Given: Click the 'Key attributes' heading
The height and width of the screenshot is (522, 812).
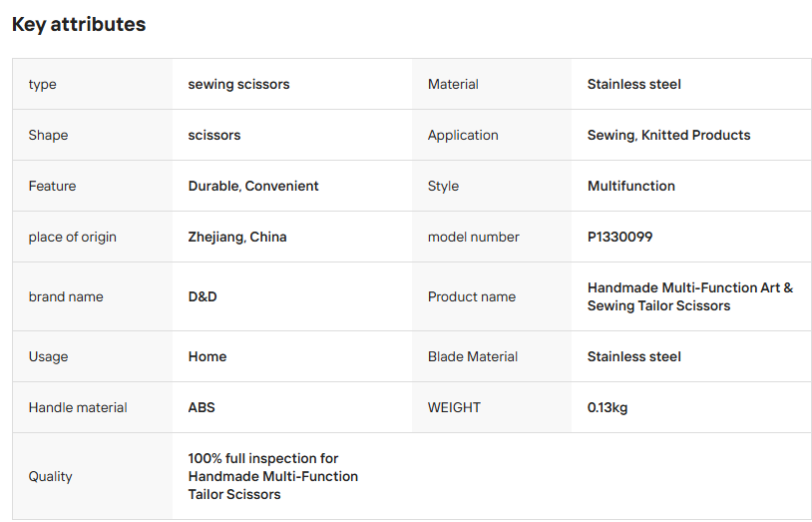Looking at the screenshot, I should [79, 24].
